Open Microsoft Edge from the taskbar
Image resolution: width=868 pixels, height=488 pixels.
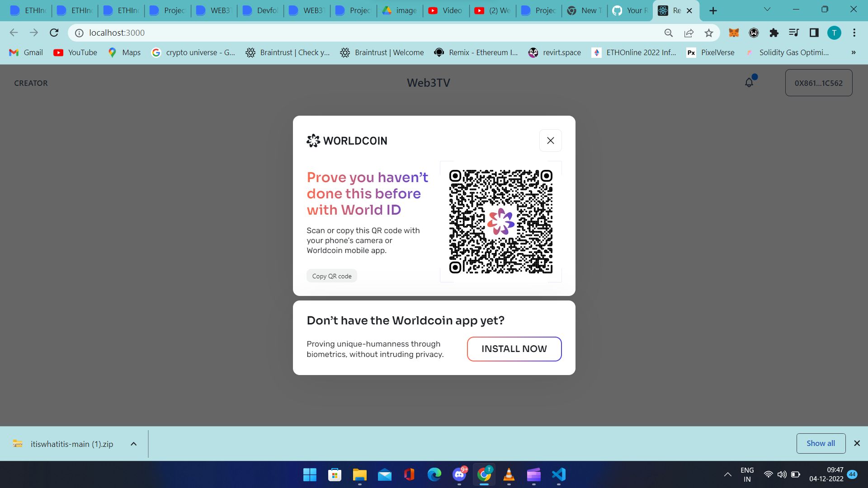click(x=434, y=474)
